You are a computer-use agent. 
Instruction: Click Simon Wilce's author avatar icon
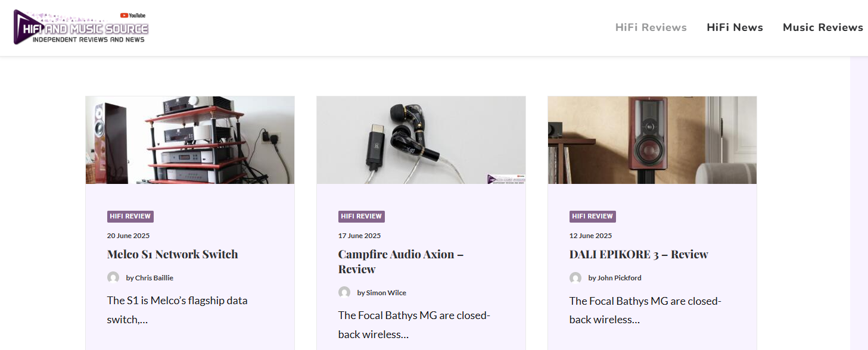tap(344, 292)
